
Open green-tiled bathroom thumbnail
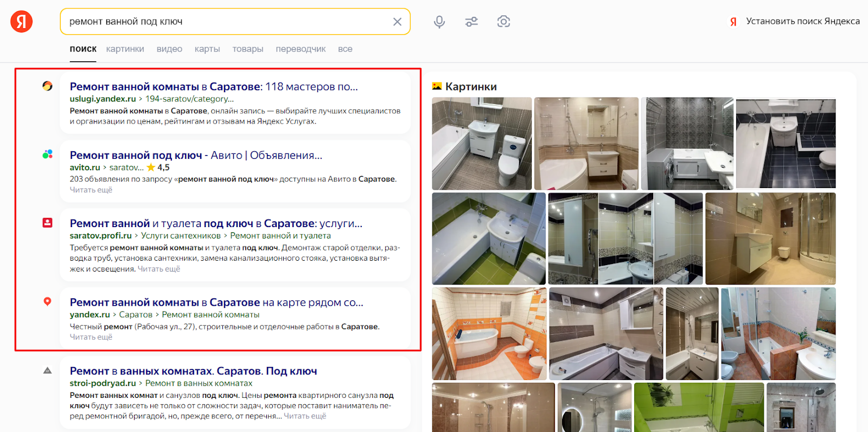click(x=489, y=238)
